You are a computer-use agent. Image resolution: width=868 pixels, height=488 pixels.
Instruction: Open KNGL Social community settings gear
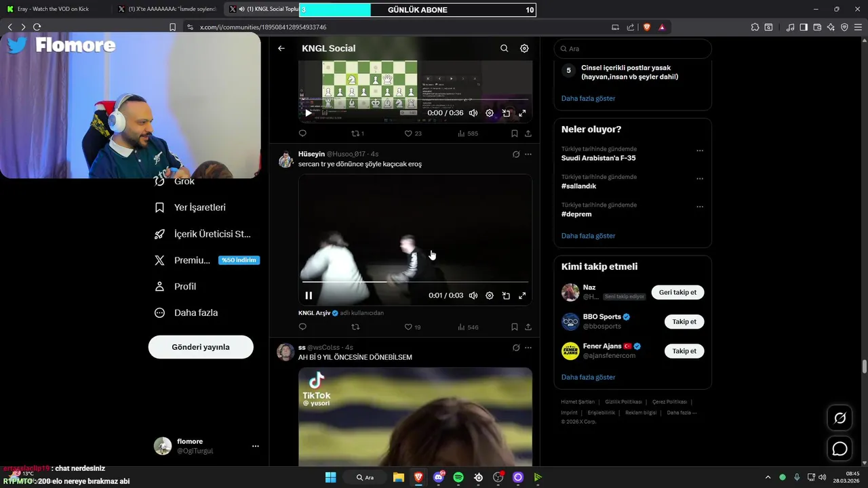tap(524, 49)
